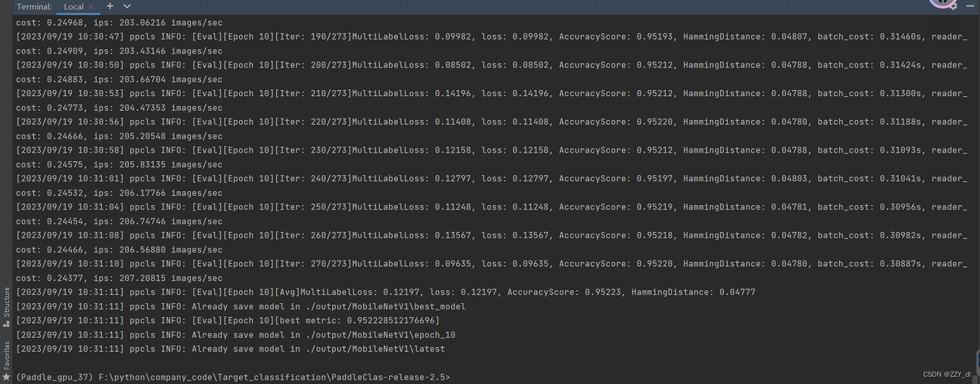Hide the terminal panel with dash icon

[x=970, y=6]
